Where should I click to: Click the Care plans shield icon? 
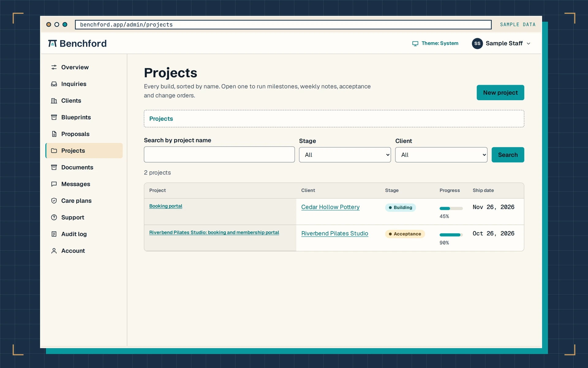(54, 201)
